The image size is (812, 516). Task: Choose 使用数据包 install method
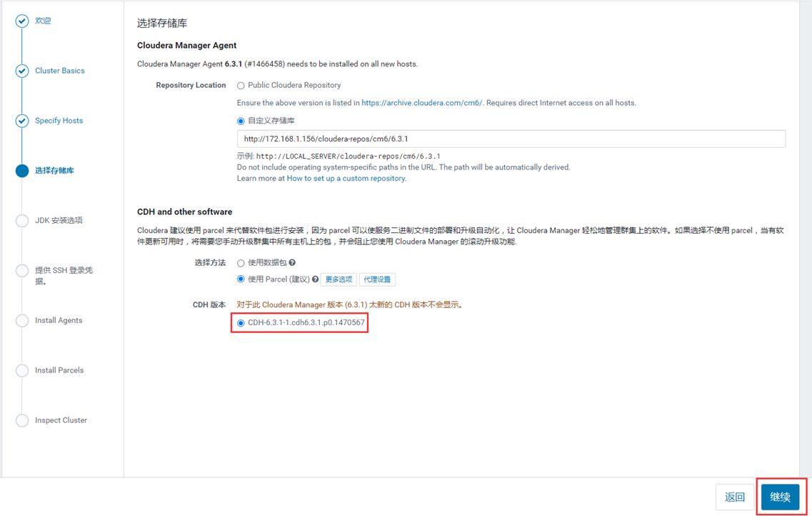241,263
